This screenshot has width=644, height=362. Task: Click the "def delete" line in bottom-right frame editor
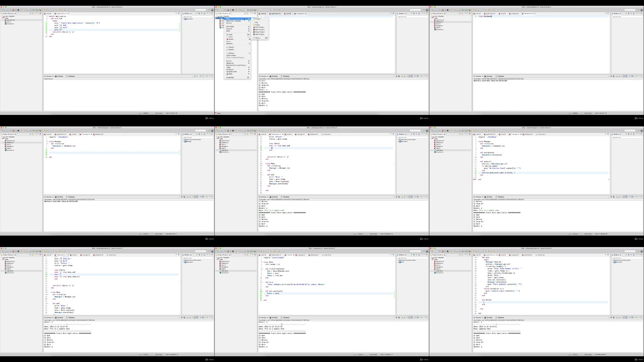[x=487, y=300]
